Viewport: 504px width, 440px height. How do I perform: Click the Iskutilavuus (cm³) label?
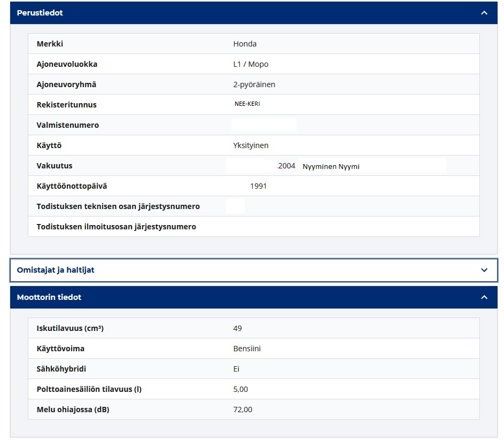70,328
